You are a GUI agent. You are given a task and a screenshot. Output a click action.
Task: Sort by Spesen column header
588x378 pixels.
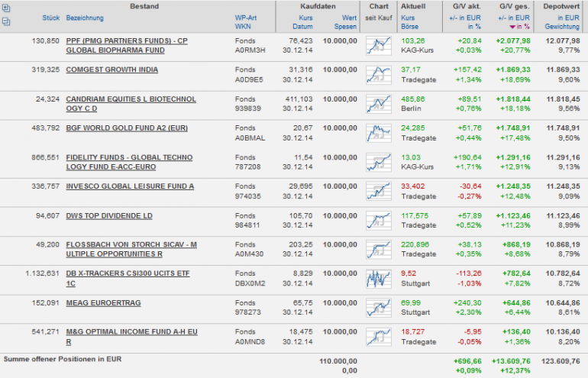pos(345,27)
